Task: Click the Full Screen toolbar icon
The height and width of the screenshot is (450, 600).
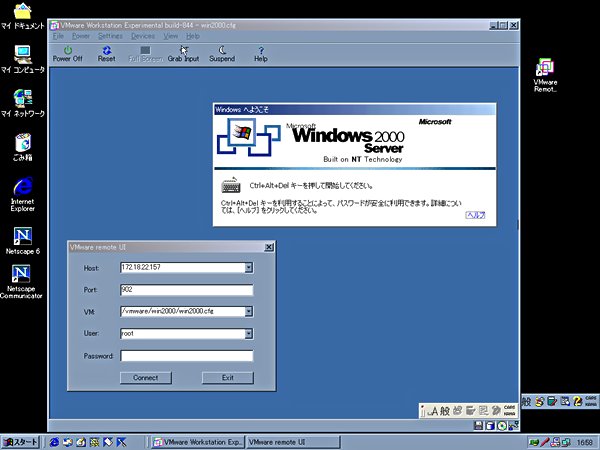Action: (x=145, y=54)
